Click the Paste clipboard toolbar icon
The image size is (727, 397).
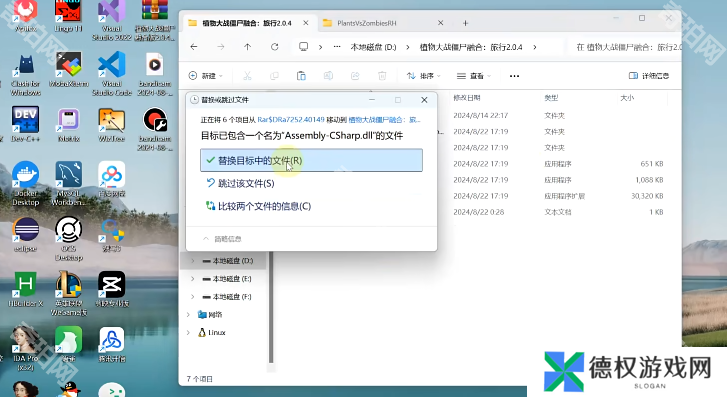[301, 76]
